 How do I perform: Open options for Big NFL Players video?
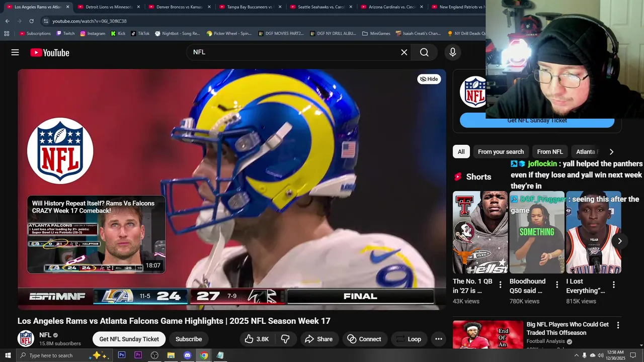tap(618, 325)
